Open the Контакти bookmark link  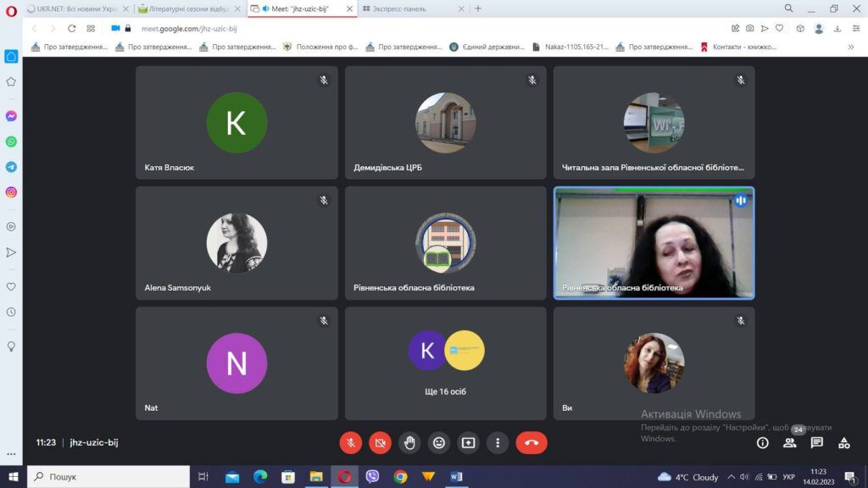[x=737, y=47]
